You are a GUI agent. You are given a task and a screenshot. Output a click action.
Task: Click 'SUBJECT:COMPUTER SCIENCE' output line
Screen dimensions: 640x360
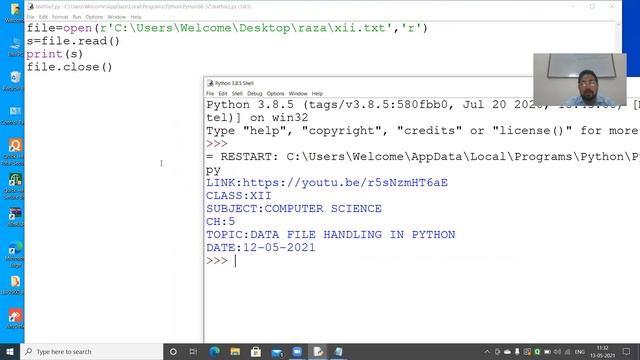[294, 209]
